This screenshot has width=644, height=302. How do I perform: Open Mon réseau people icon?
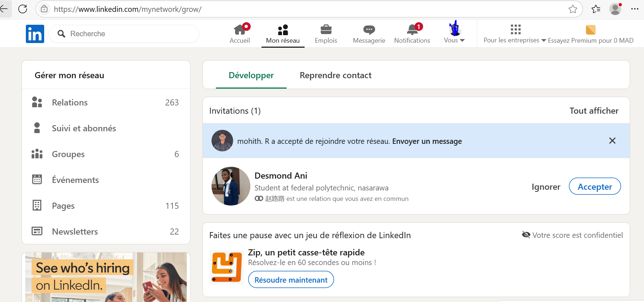click(x=283, y=29)
